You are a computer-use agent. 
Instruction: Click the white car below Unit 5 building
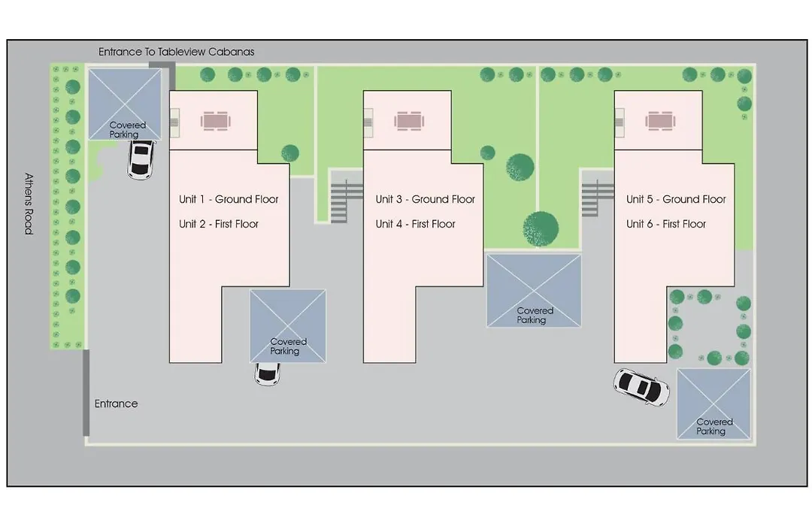(x=641, y=387)
